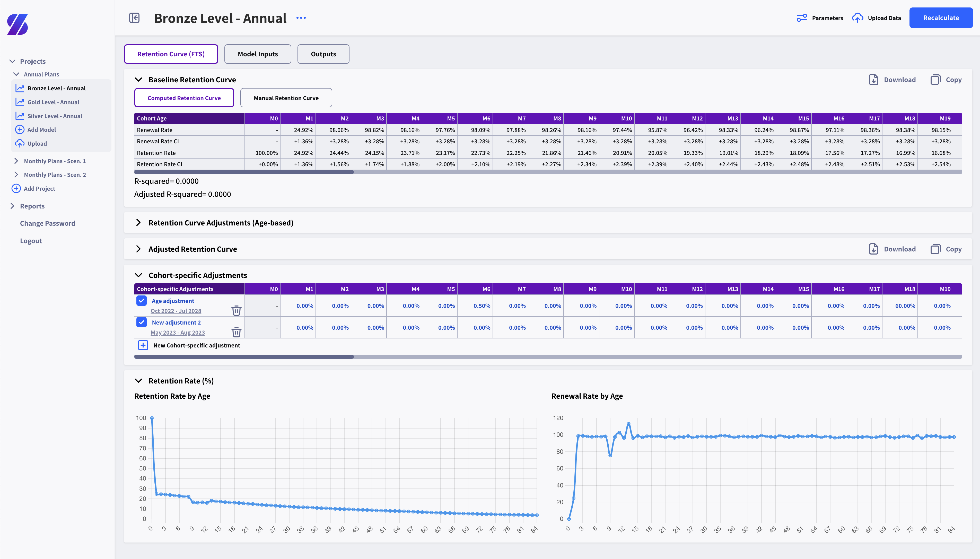Collapse Baseline Retention Curve section
The height and width of the screenshot is (559, 980).
(138, 80)
